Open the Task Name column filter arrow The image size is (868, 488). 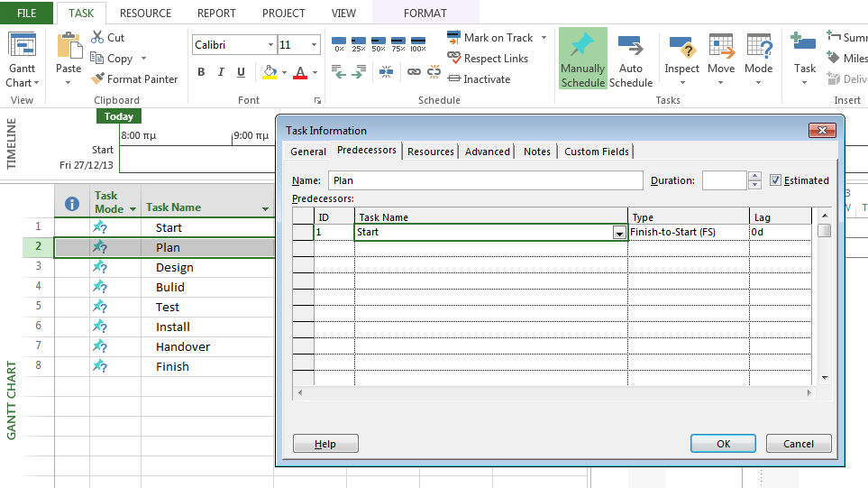(x=265, y=209)
